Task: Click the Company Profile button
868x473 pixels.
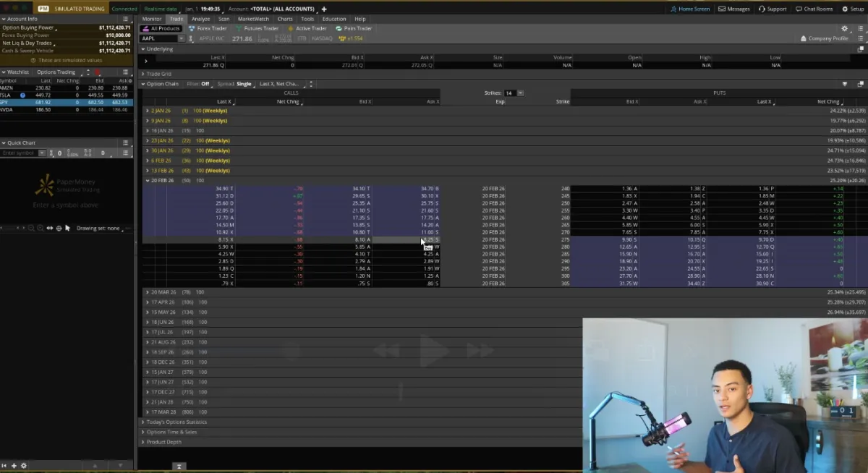Action: [x=824, y=38]
